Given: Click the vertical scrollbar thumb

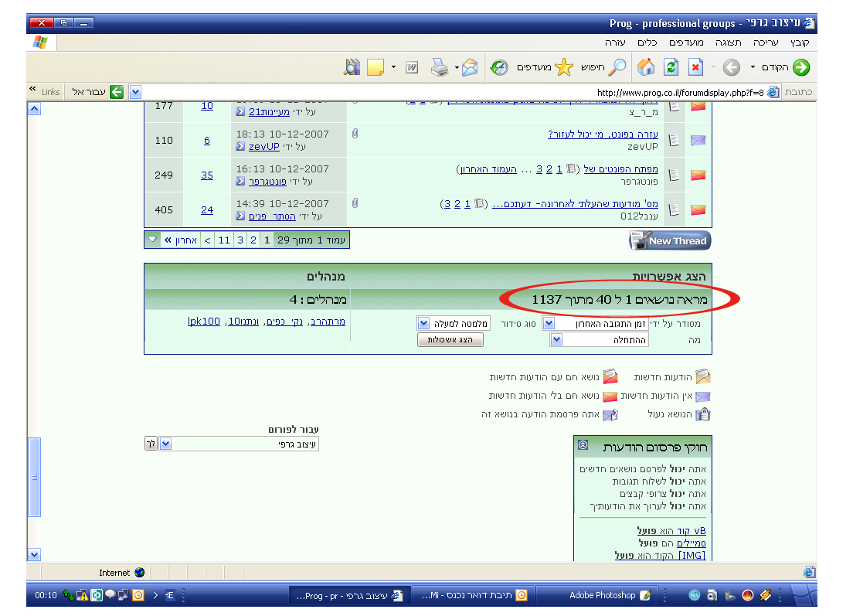Looking at the screenshot, I should coord(34,477).
